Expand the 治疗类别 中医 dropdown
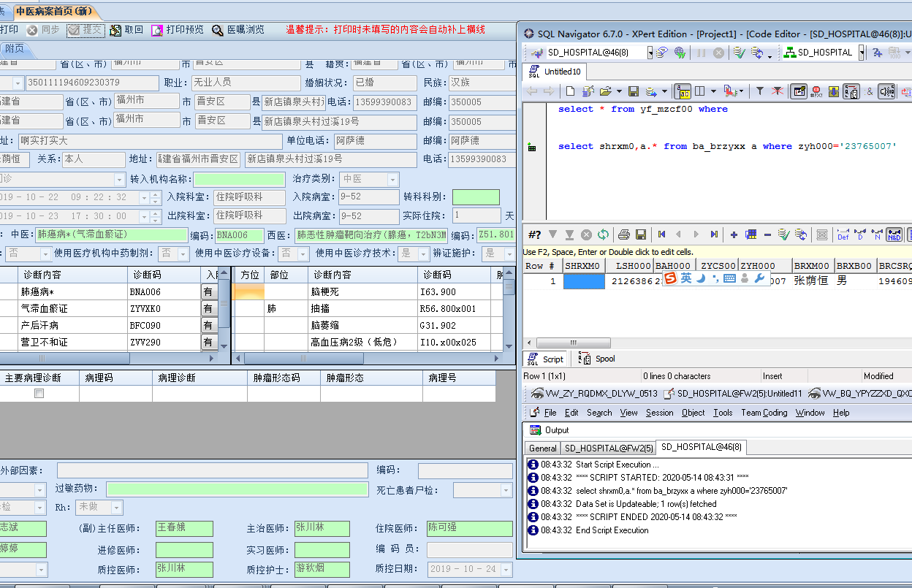Image resolution: width=912 pixels, height=588 pixels. tap(392, 180)
